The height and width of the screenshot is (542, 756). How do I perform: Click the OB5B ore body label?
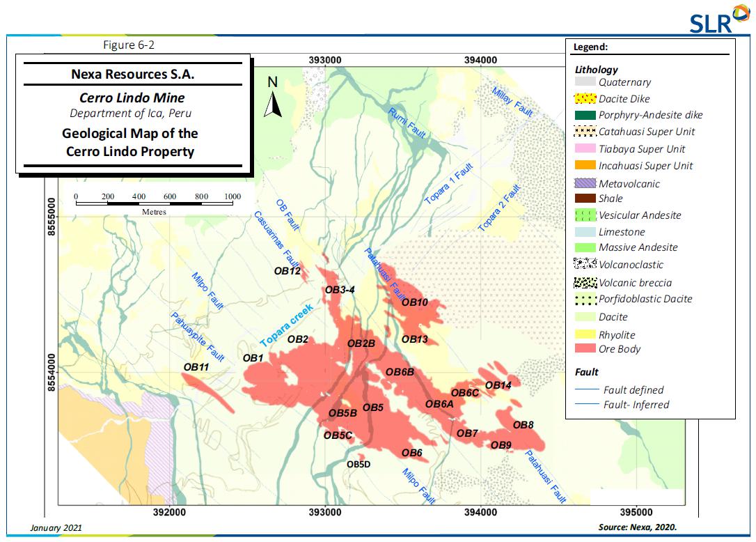coord(342,412)
